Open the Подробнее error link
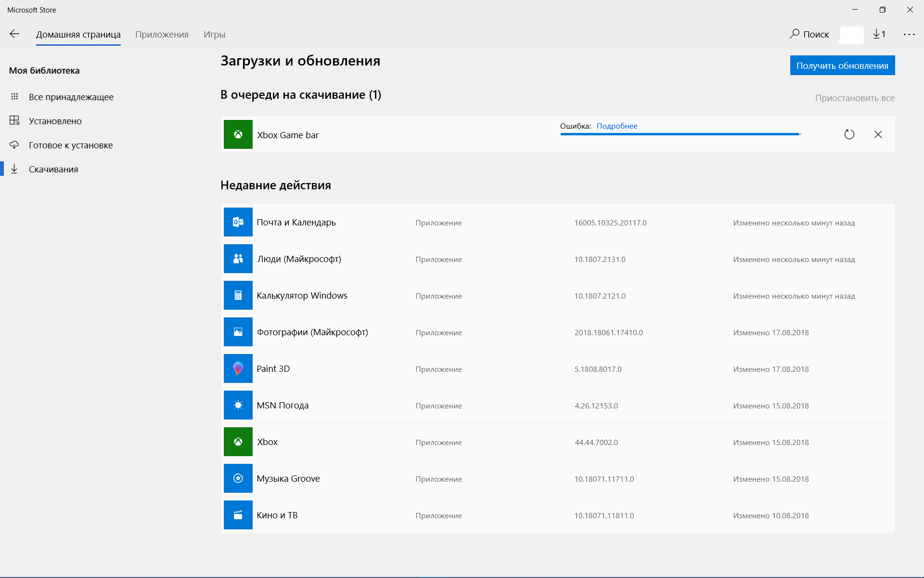The height and width of the screenshot is (578, 924). click(x=617, y=126)
